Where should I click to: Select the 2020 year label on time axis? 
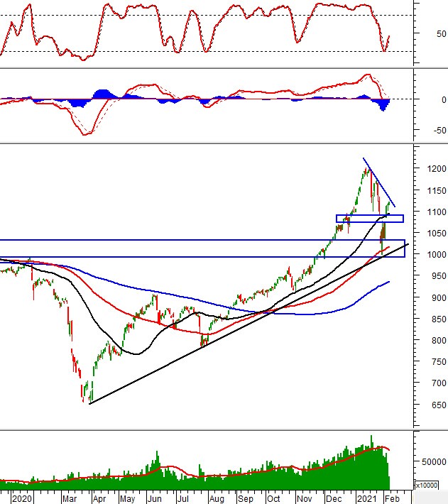click(22, 499)
